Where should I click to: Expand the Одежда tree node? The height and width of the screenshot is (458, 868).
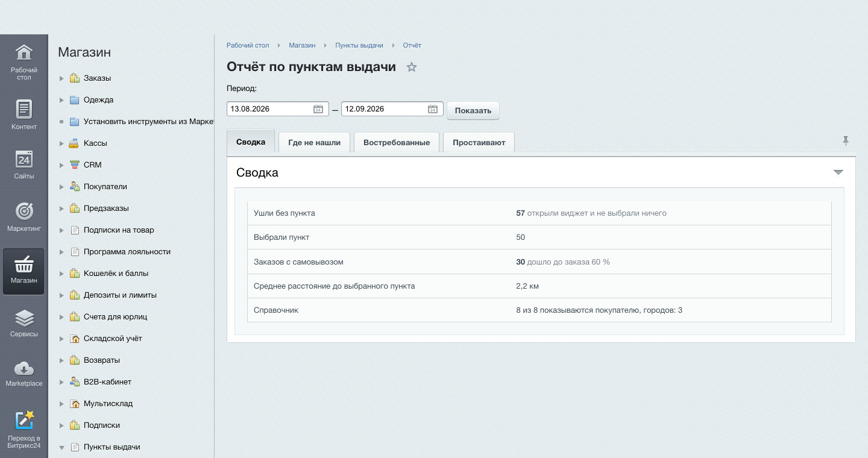pyautogui.click(x=61, y=100)
